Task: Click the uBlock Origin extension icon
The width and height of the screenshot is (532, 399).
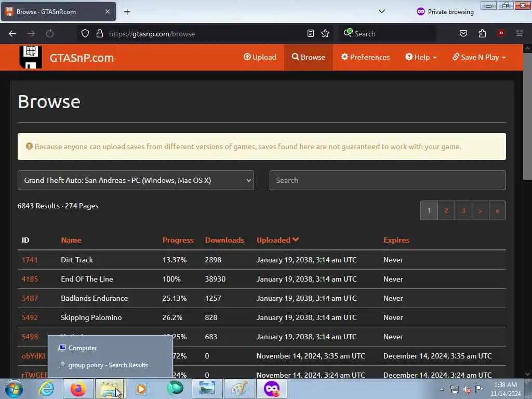Action: pyautogui.click(x=500, y=33)
